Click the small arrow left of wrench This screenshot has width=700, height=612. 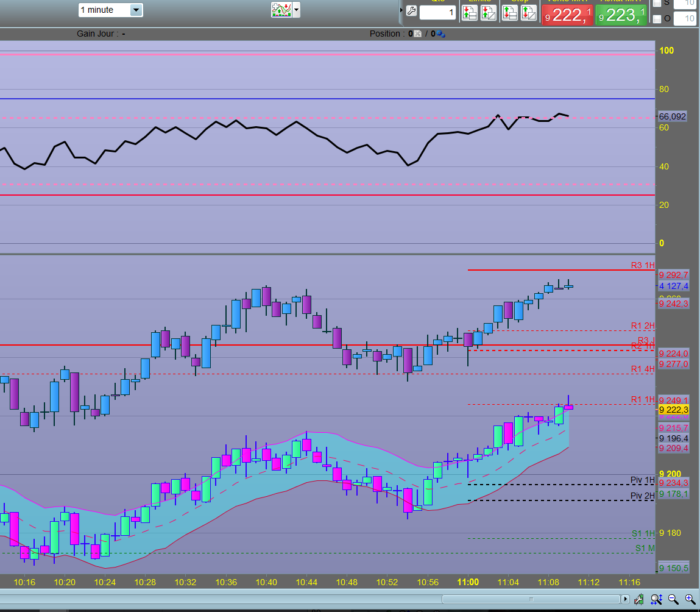(401, 10)
